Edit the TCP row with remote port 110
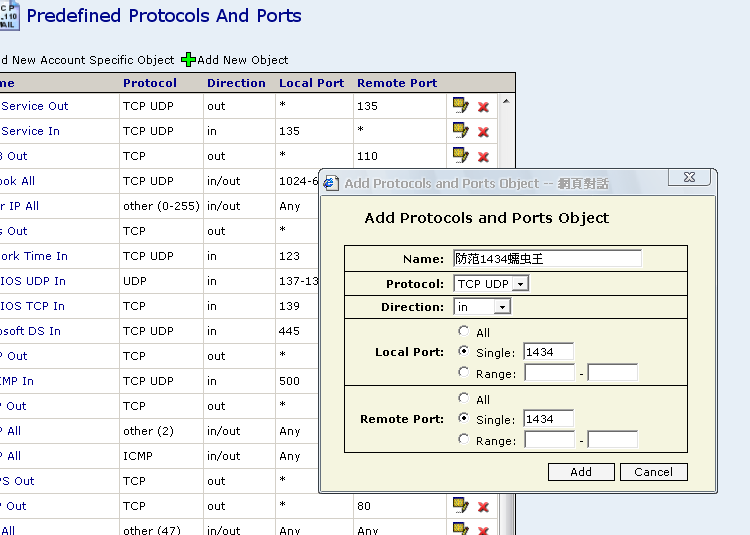Screen dimensions: 750x535 [460, 156]
